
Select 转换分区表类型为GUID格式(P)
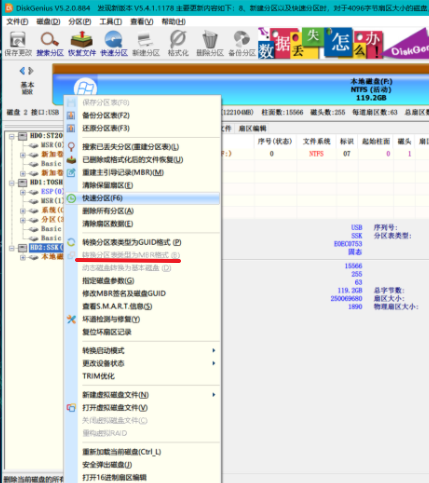click(143, 242)
